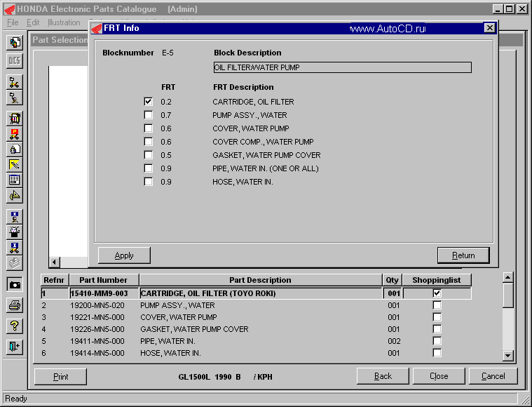Check shoppinglist box for 19414-MN5-000
This screenshot has height=407, width=532.
click(x=437, y=353)
